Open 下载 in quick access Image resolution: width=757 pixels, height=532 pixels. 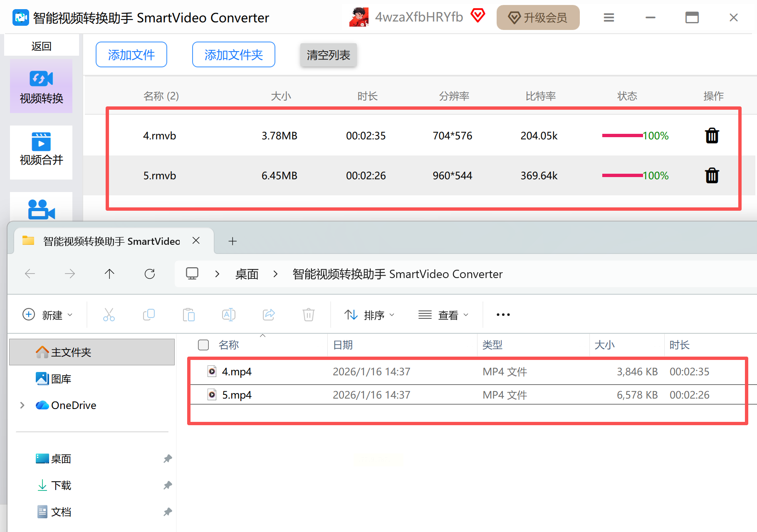54,485
